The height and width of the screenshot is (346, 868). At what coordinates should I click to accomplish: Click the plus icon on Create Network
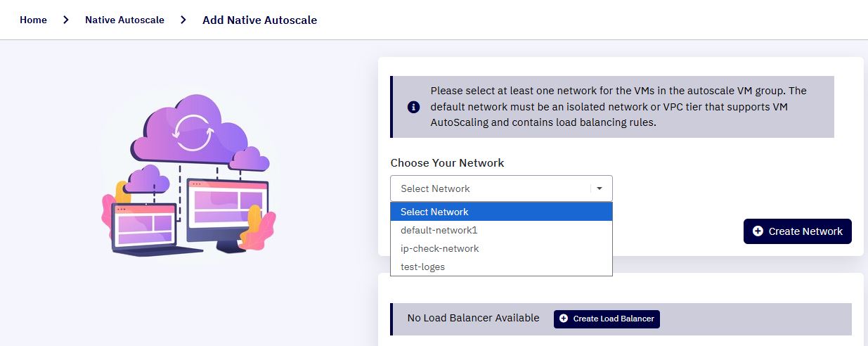tap(758, 231)
